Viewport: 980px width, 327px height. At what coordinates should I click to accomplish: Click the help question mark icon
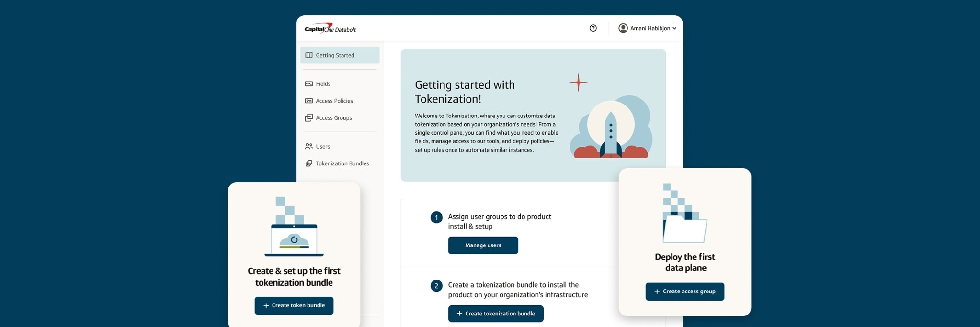coord(593,28)
